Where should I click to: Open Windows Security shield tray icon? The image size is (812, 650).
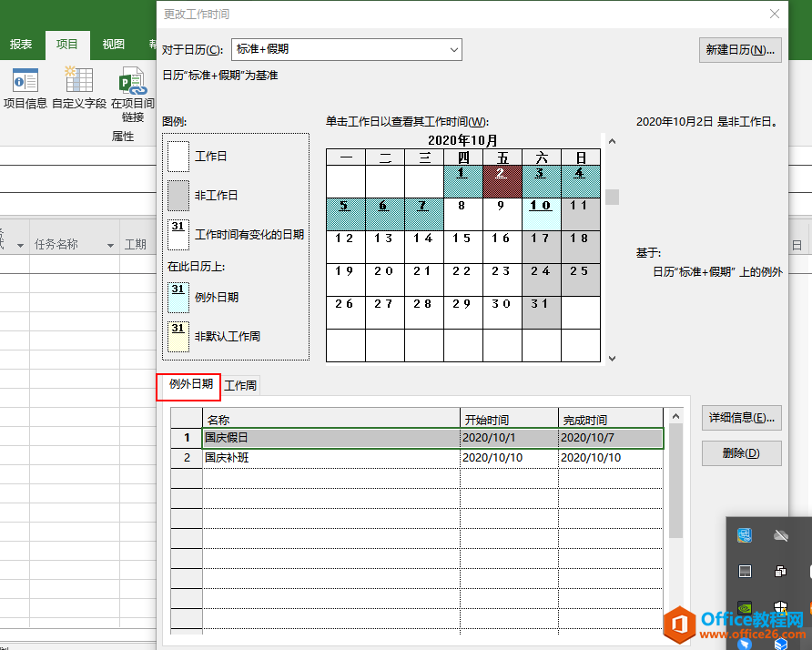780,607
